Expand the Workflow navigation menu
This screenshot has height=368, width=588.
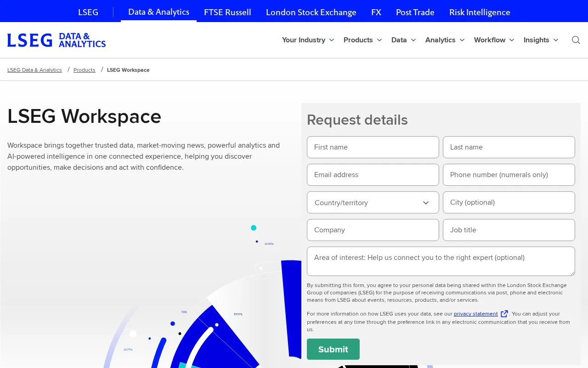[494, 40]
